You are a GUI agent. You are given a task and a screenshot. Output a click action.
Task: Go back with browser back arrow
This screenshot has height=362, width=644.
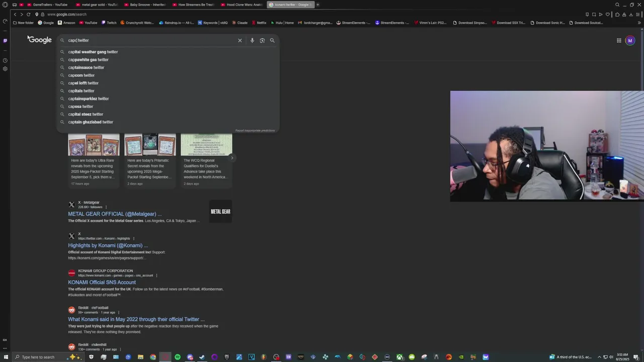coord(15,14)
